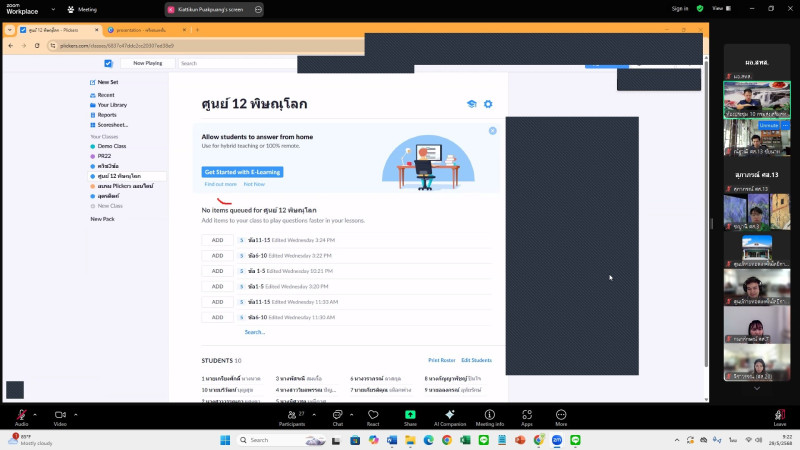Open Zoom Apps
Image resolution: width=800 pixels, height=450 pixels.
tap(527, 417)
